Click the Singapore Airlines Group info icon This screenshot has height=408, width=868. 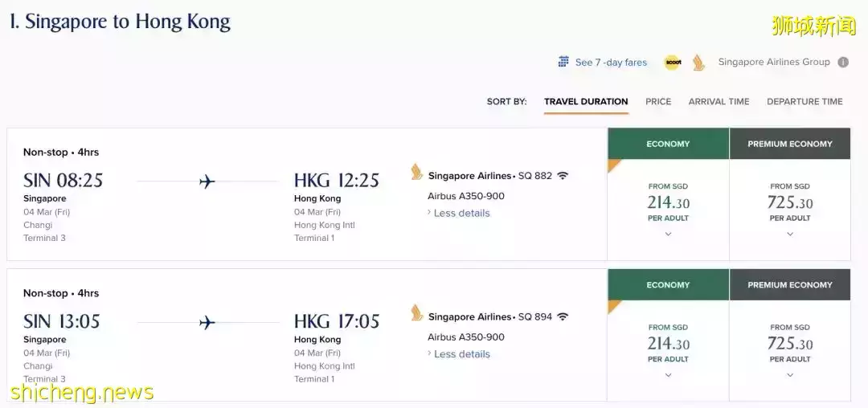pos(843,62)
